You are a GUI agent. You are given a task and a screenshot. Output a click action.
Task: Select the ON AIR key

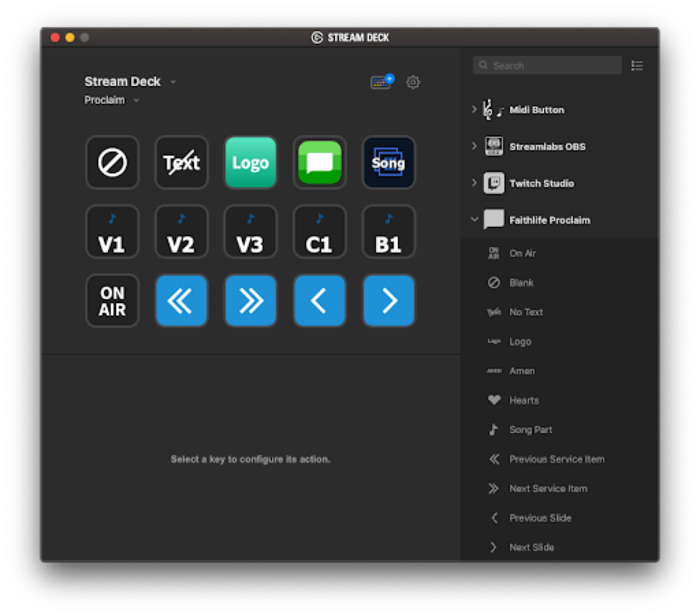coord(112,300)
